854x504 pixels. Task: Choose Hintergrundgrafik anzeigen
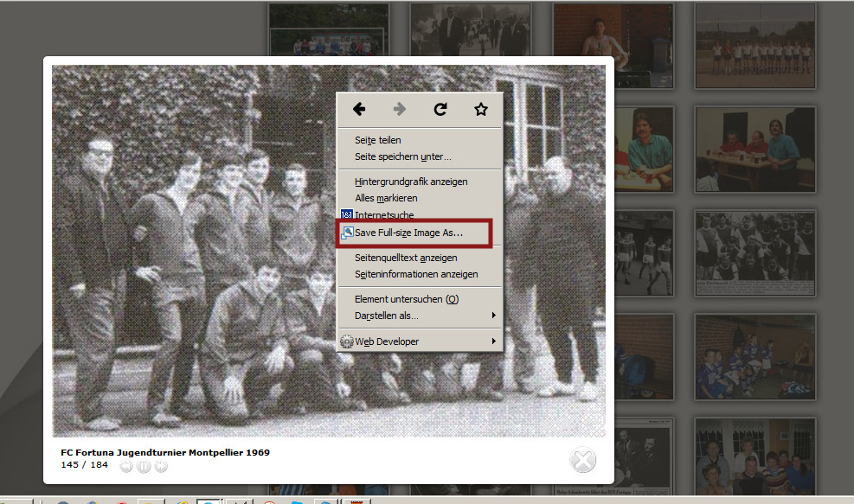420,182
